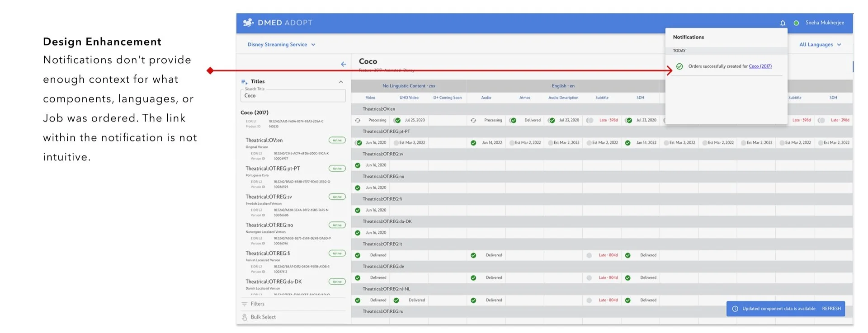
Task: Click the Processing sync icon under Video
Action: pyautogui.click(x=358, y=121)
